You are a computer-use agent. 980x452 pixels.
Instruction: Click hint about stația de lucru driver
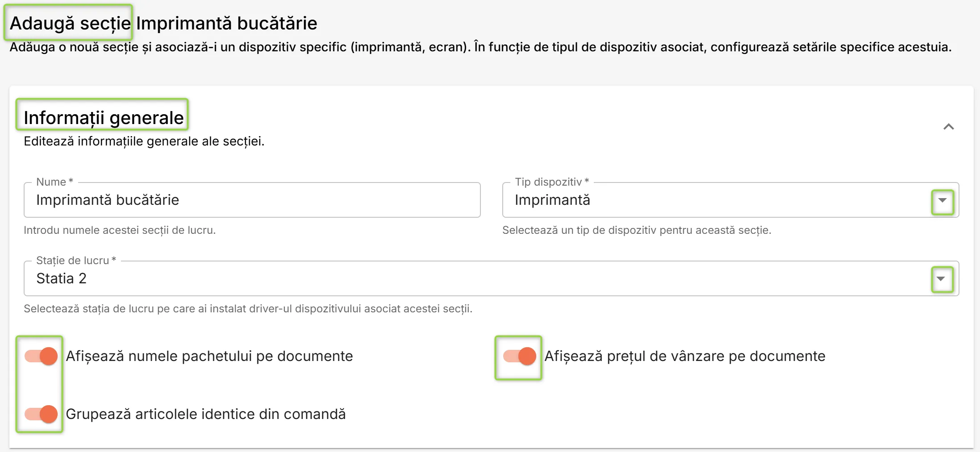[248, 309]
